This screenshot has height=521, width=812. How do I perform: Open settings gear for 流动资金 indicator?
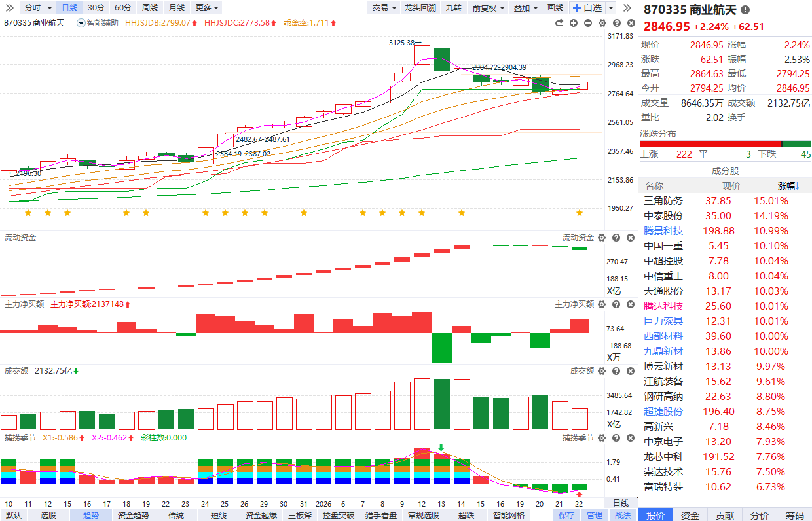click(601, 238)
